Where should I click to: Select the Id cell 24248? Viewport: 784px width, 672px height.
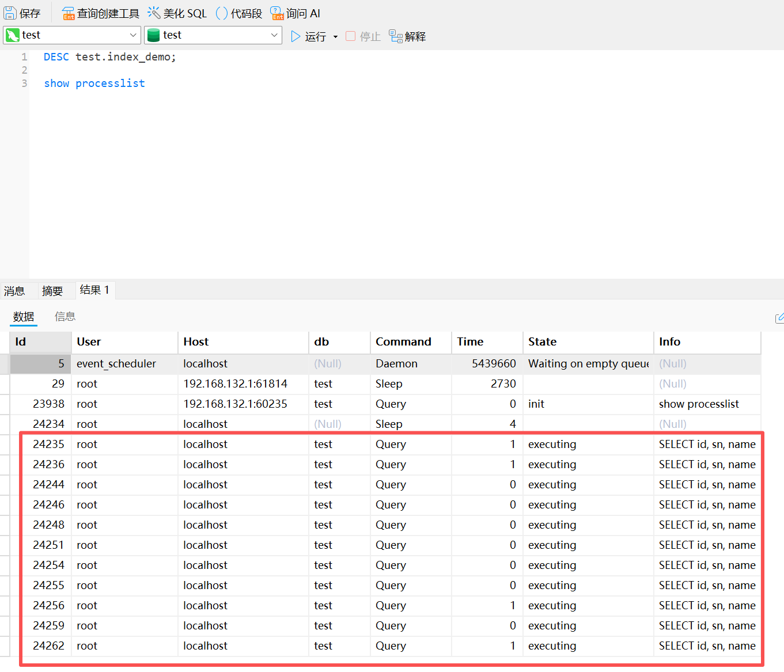(40, 525)
